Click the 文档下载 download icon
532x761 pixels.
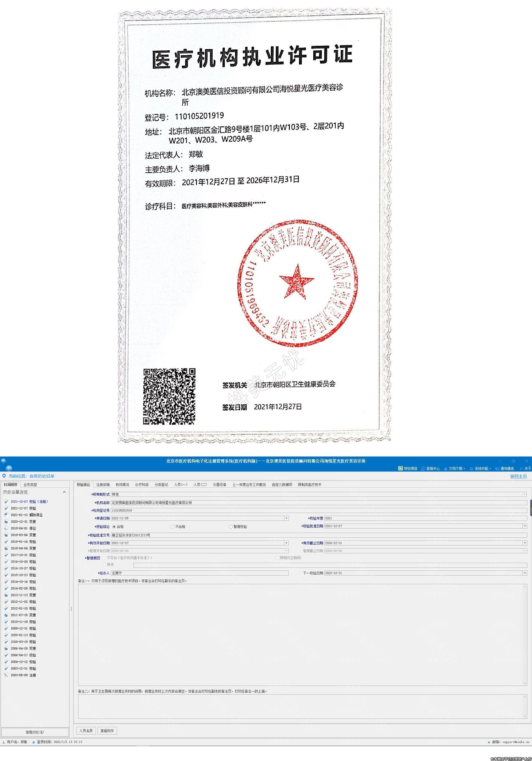pyautogui.click(x=446, y=468)
